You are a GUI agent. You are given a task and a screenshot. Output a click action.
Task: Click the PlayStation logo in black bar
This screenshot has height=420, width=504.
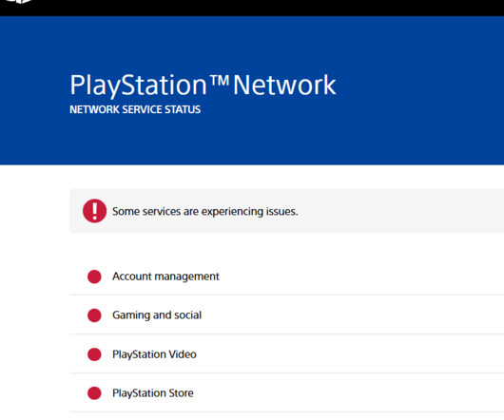pos(19,1)
